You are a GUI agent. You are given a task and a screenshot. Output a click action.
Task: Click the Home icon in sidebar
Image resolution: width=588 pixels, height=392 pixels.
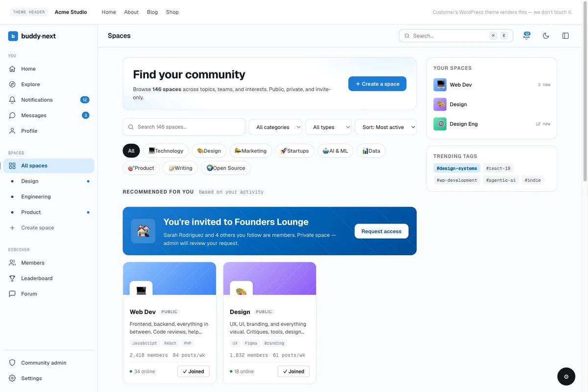click(x=12, y=69)
